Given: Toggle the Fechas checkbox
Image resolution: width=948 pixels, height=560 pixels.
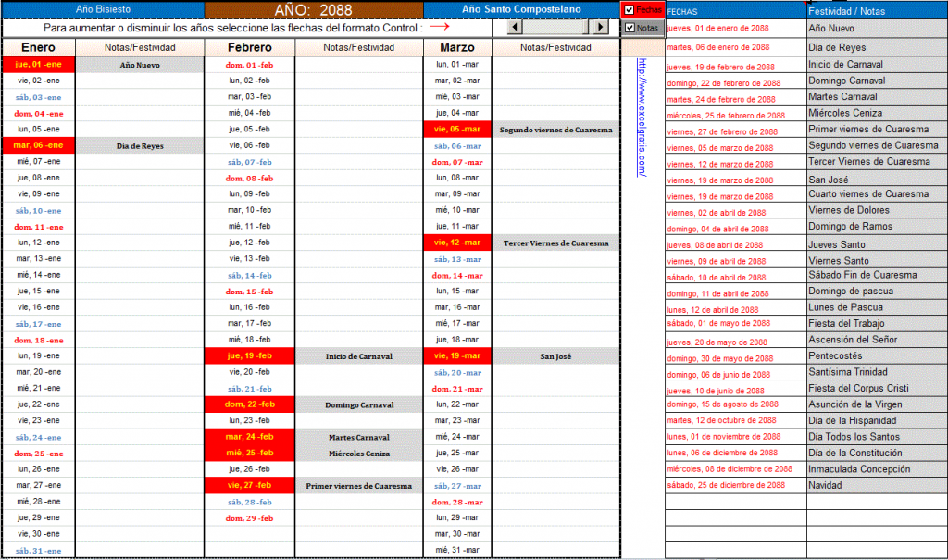Looking at the screenshot, I should coord(630,9).
